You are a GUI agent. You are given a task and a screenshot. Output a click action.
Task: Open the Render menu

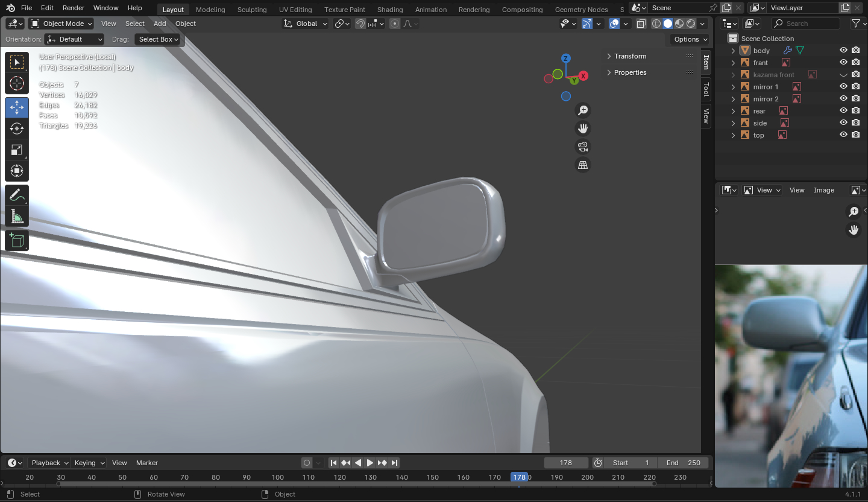74,8
